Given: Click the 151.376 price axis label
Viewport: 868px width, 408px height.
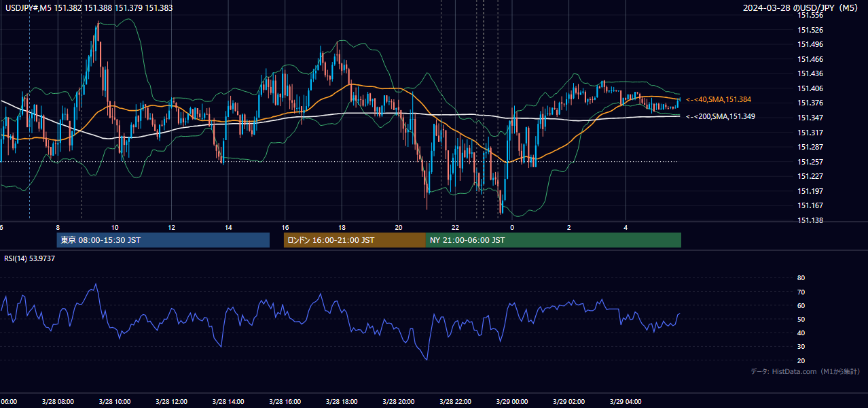Looking at the screenshot, I should click(x=810, y=103).
